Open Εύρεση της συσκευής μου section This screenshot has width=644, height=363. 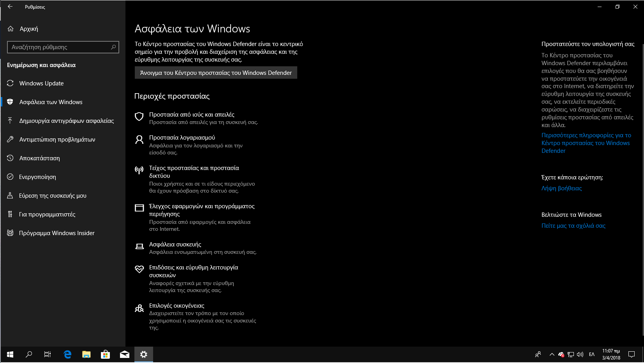pyautogui.click(x=63, y=195)
